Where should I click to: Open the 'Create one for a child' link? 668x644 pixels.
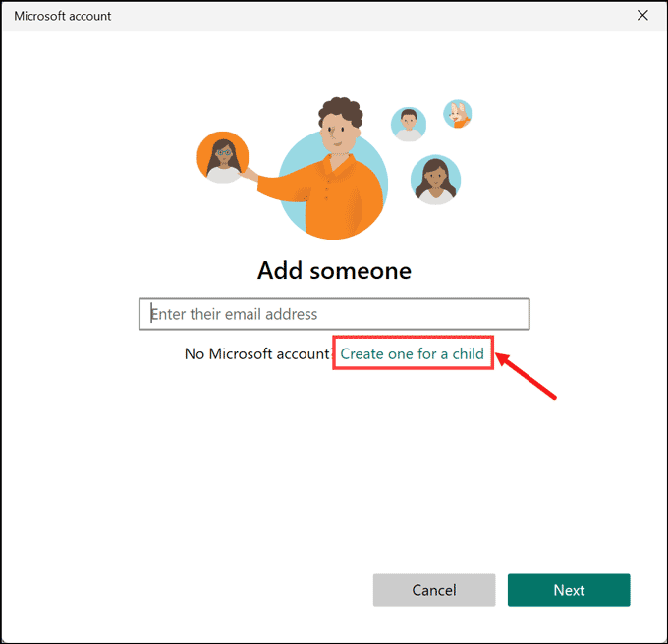click(x=412, y=353)
